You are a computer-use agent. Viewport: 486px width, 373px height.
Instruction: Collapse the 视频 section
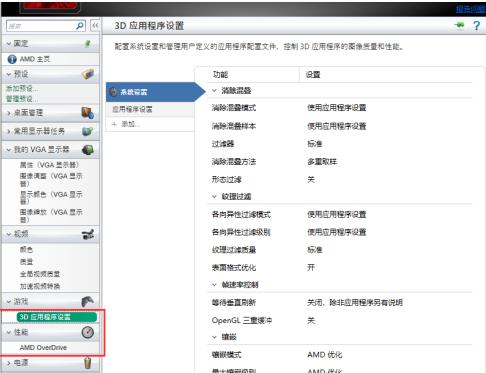pyautogui.click(x=9, y=234)
